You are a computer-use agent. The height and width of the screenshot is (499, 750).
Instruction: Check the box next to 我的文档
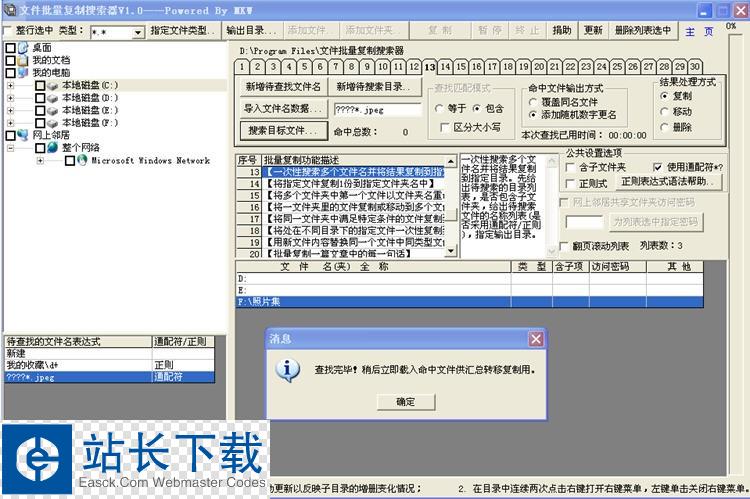pyautogui.click(x=11, y=60)
